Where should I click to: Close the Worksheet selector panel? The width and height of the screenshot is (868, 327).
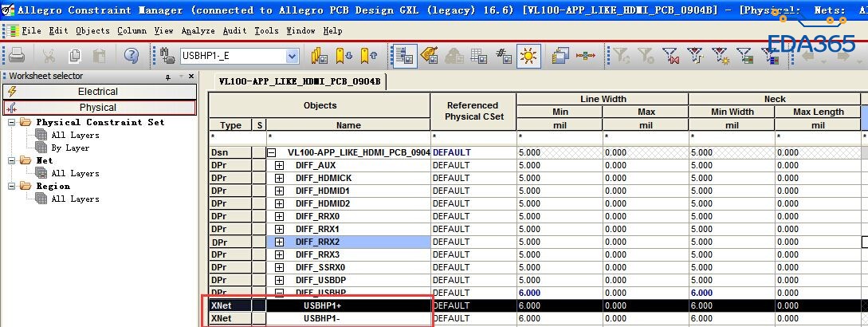click(191, 77)
